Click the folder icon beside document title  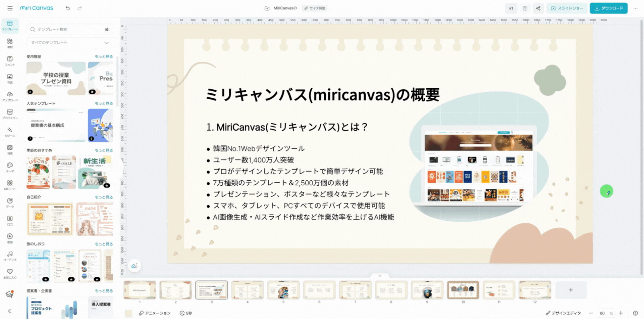(x=267, y=8)
